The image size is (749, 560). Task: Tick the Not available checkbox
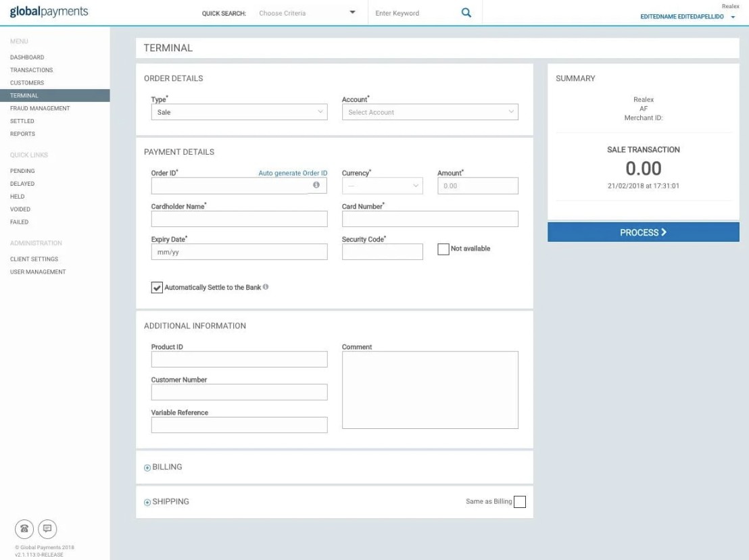pyautogui.click(x=443, y=249)
